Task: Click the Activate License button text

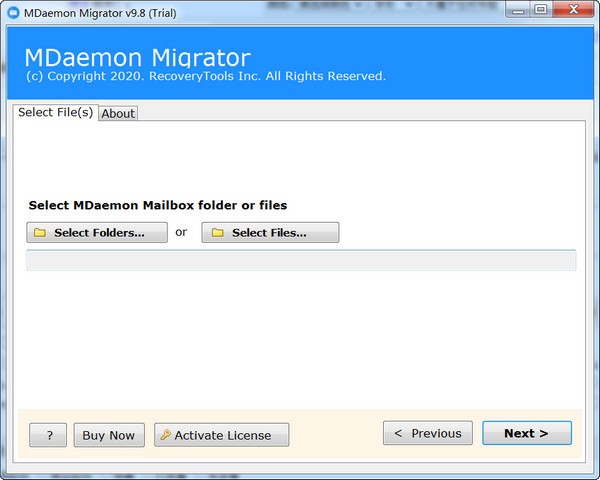Action: pos(222,435)
